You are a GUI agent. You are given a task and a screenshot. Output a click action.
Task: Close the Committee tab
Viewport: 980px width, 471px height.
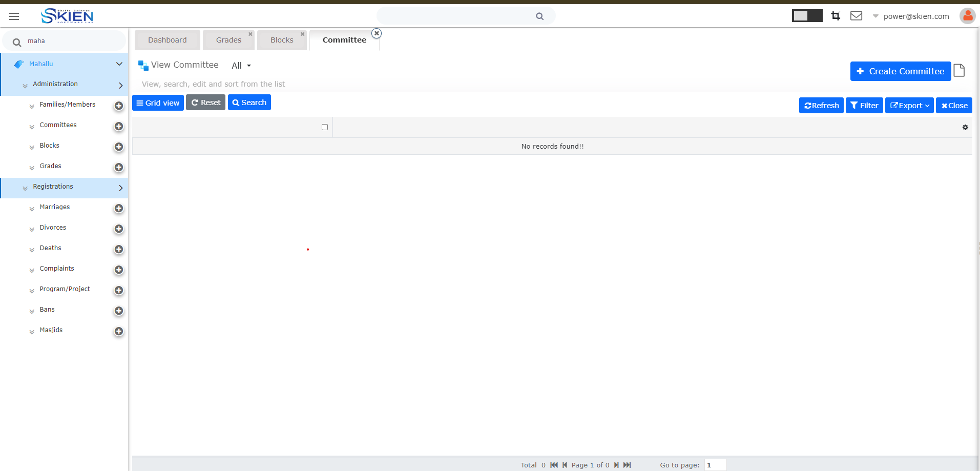377,33
